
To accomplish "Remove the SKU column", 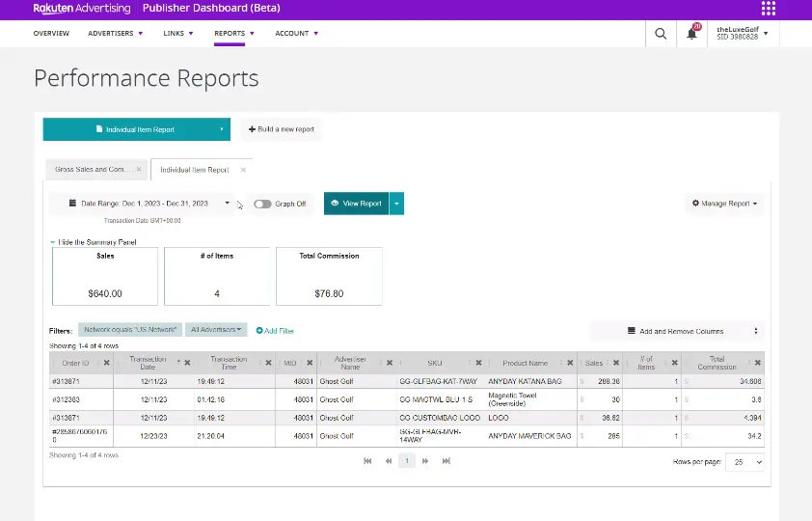I will point(478,363).
